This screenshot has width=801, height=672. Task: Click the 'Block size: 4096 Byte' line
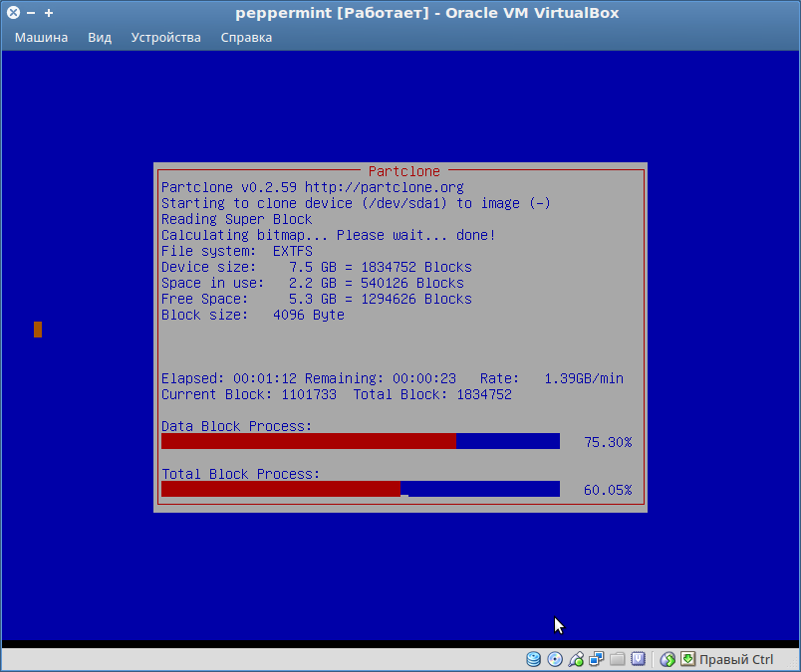[253, 315]
